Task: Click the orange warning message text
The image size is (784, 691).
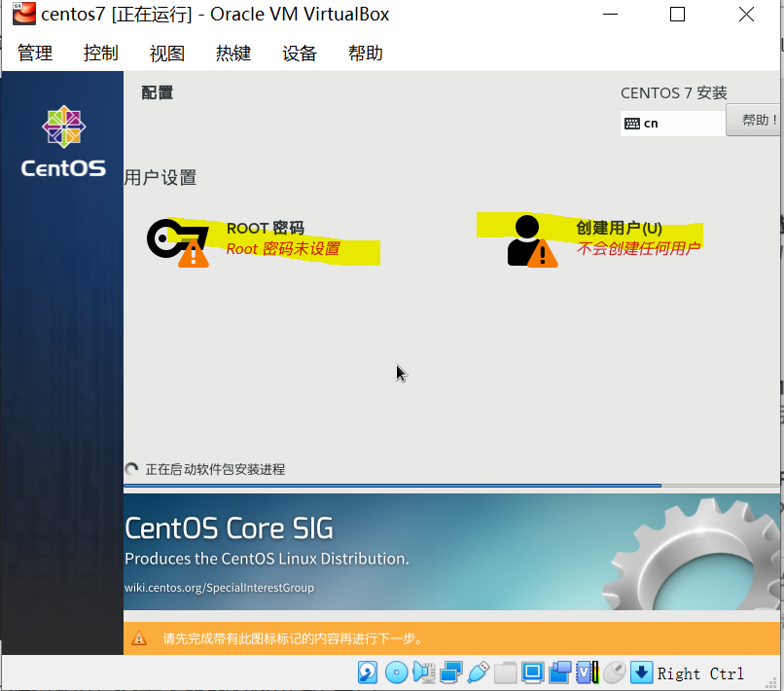Action: coord(294,638)
